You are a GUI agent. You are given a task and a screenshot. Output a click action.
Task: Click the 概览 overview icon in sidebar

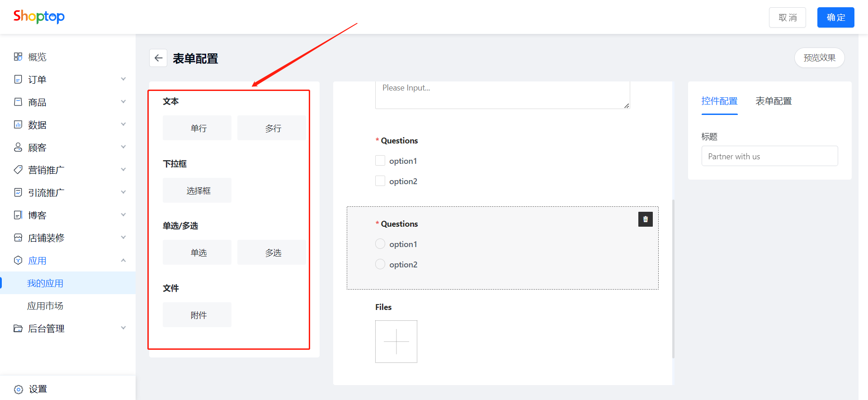(18, 57)
